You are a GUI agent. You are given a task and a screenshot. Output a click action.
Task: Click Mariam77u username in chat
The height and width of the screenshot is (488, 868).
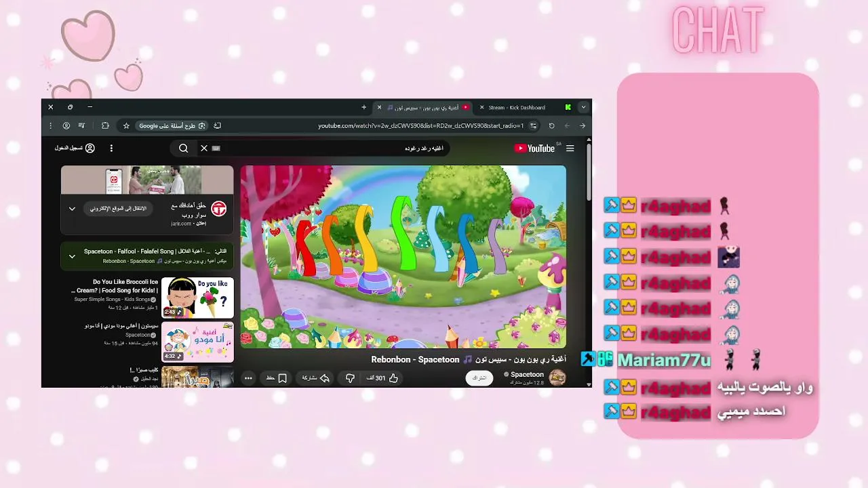point(664,360)
